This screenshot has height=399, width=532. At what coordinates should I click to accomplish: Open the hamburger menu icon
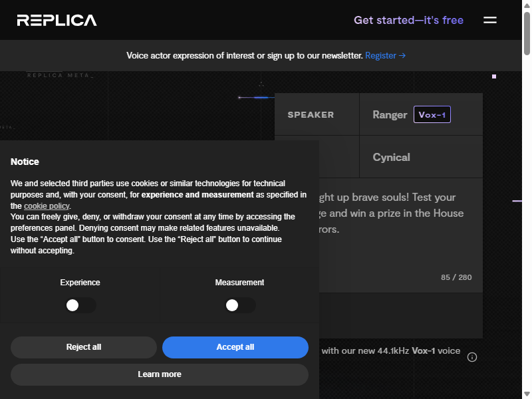click(490, 21)
